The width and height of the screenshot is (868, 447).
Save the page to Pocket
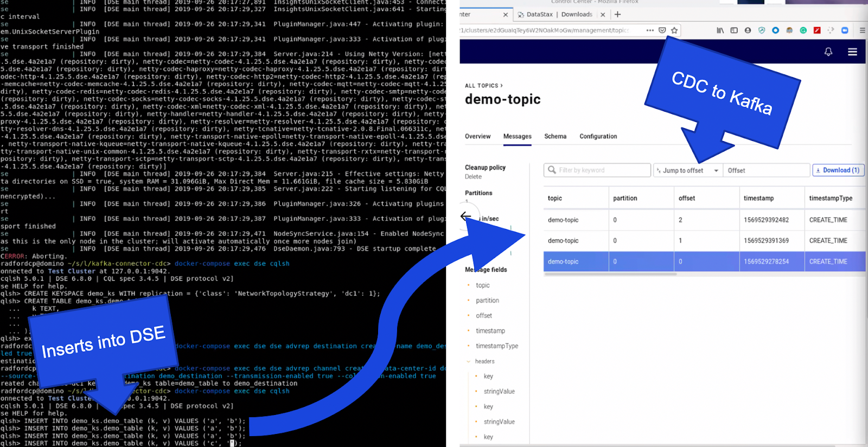pos(662,30)
